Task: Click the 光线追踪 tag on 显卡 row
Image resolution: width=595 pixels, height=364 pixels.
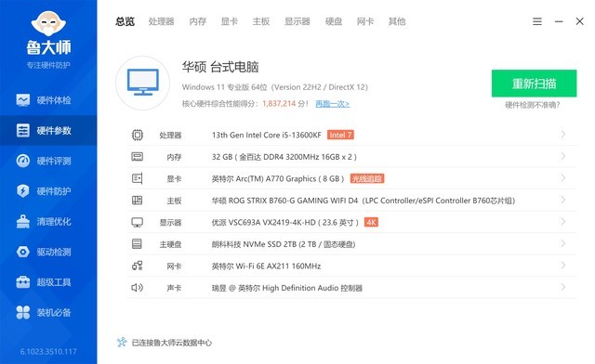Action: [x=367, y=178]
